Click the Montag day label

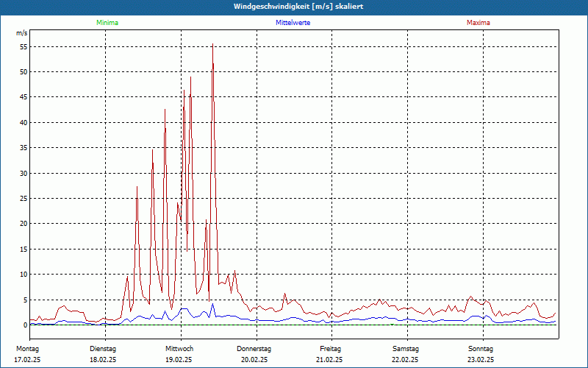point(27,349)
